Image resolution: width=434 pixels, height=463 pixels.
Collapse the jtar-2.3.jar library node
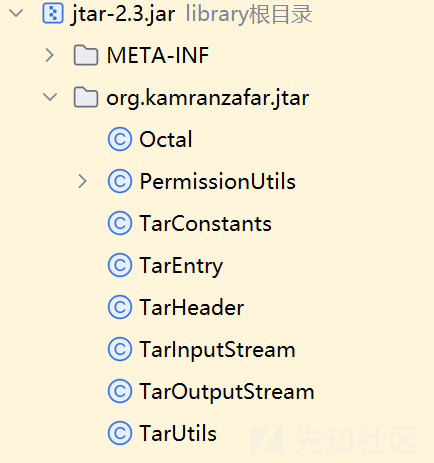(x=16, y=13)
